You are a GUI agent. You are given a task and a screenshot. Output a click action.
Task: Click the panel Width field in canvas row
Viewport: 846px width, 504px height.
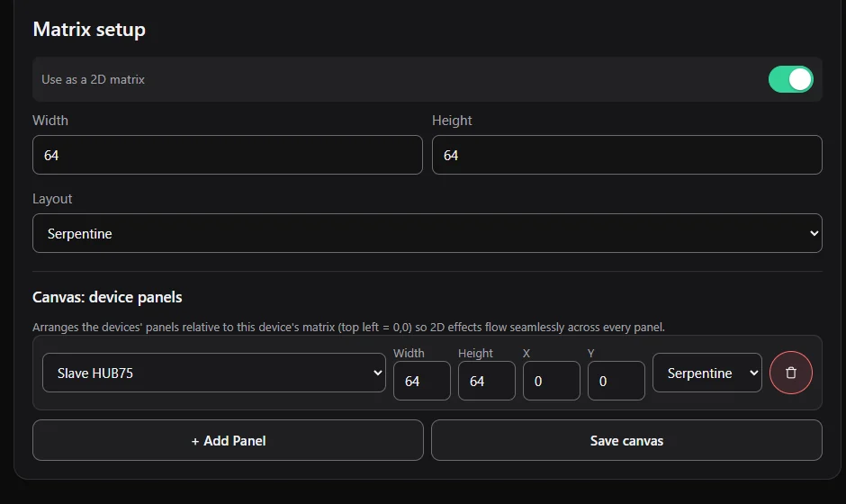[x=422, y=381]
